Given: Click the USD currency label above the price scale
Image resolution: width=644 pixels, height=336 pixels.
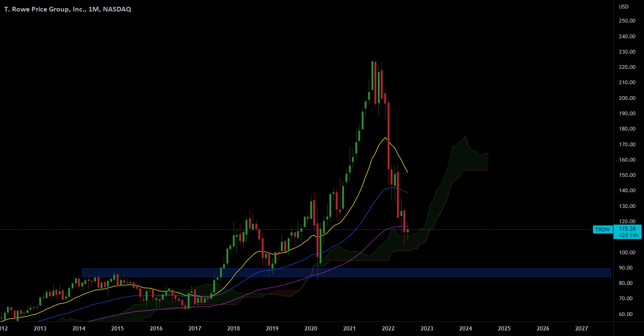Looking at the screenshot, I should click(x=623, y=6).
